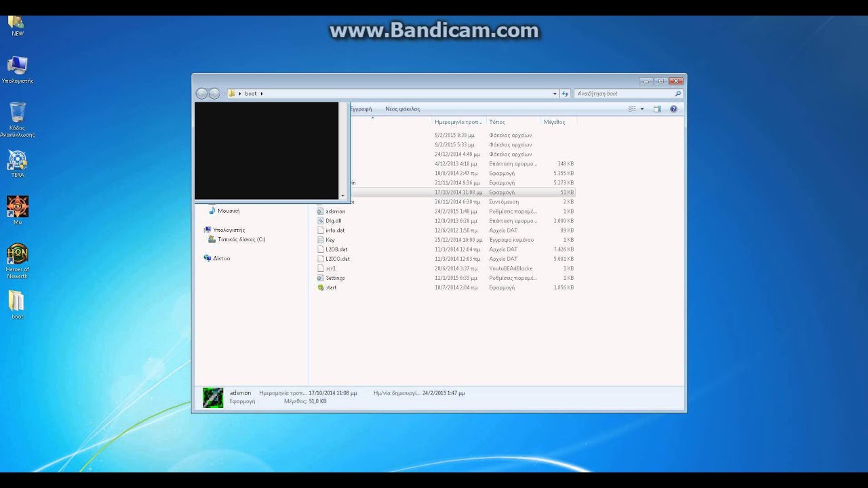Viewport: 868px width, 488px height.
Task: Click the scroll-down arrow of black overlay panel
Action: (343, 196)
